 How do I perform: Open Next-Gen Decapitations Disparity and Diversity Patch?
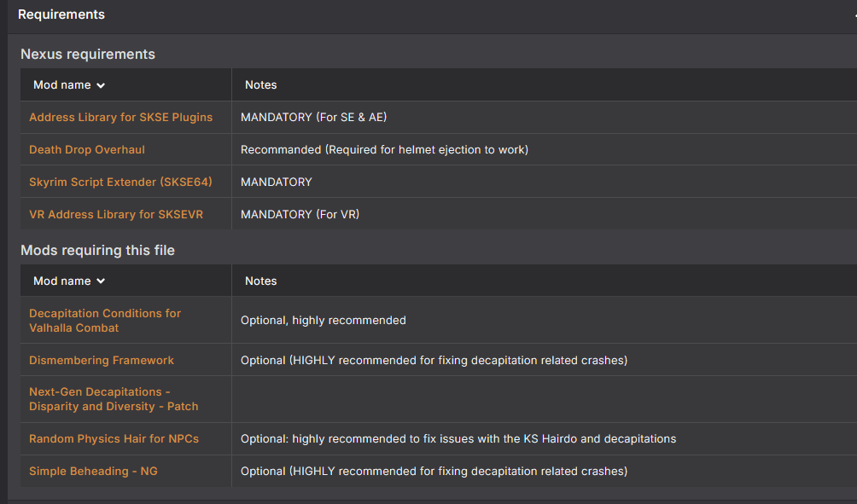tap(114, 399)
